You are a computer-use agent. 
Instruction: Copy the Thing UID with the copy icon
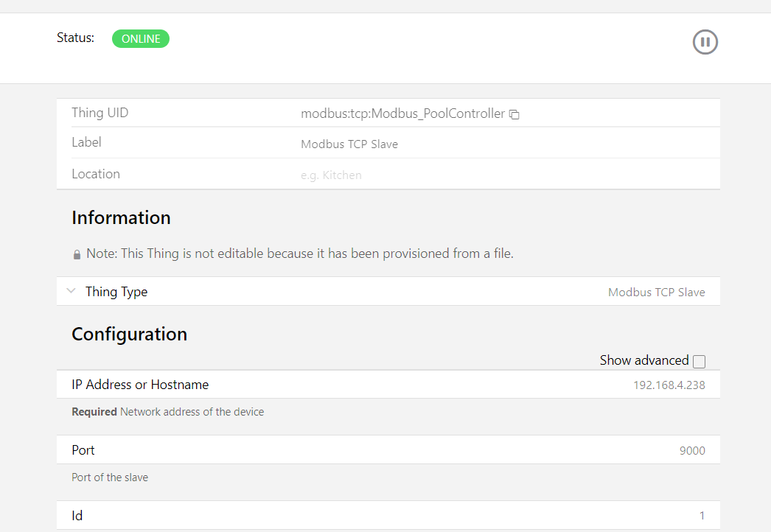click(x=514, y=114)
